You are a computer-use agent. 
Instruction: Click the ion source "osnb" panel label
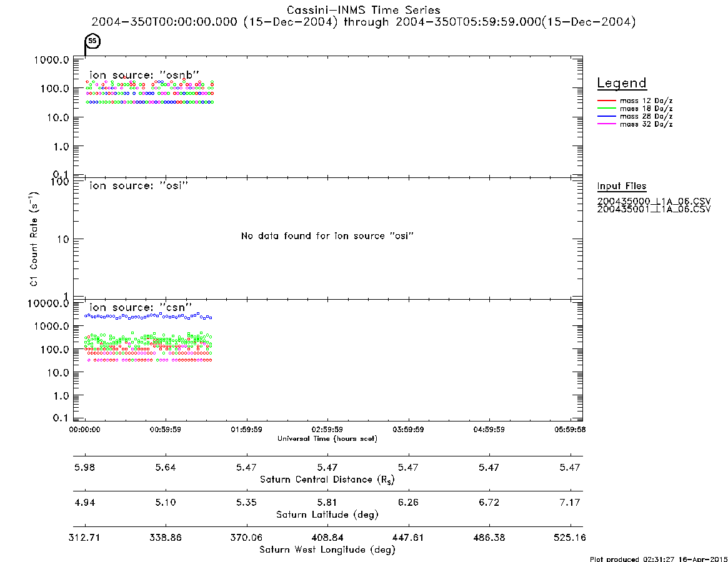coord(144,75)
